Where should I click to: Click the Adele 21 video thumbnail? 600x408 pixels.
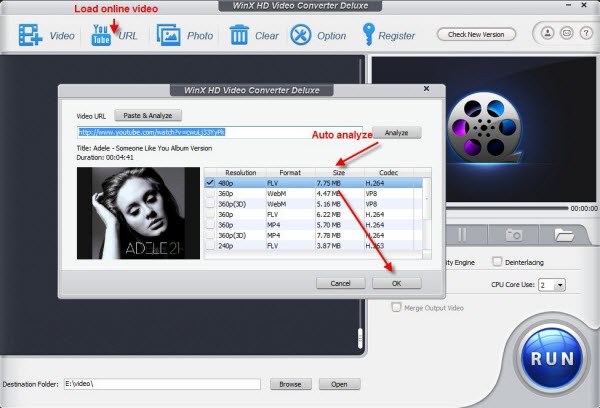pos(138,213)
